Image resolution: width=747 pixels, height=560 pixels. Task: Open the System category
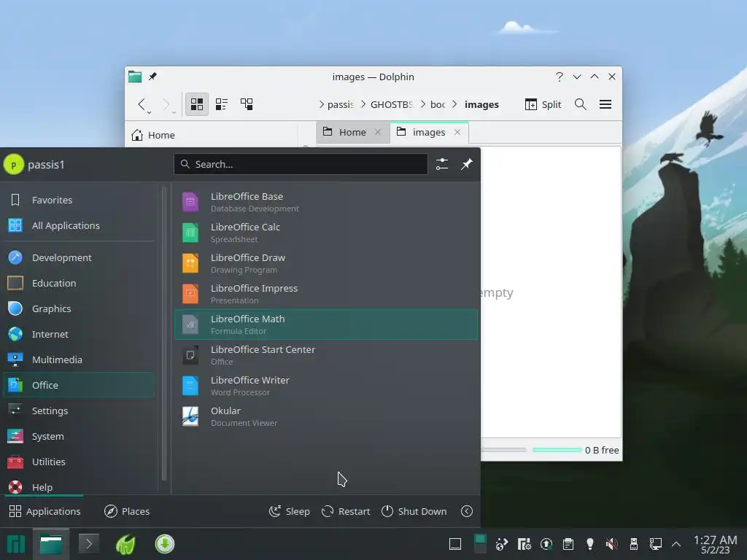[79, 436]
